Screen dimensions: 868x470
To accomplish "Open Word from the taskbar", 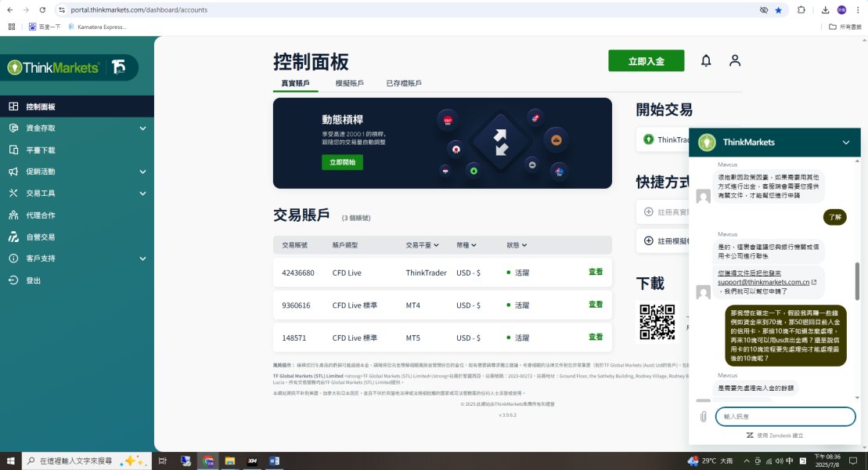I will pos(274,461).
